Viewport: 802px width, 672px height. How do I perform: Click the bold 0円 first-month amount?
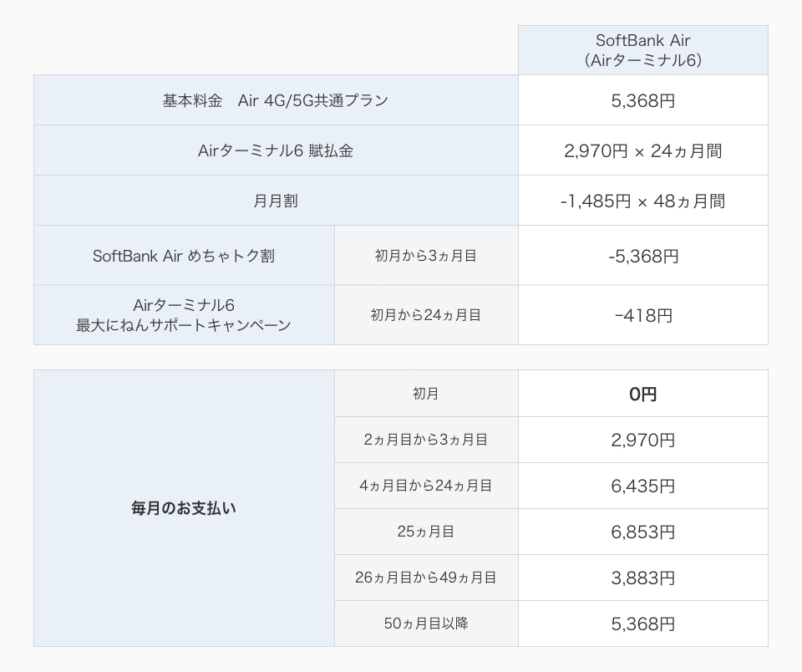click(x=642, y=395)
